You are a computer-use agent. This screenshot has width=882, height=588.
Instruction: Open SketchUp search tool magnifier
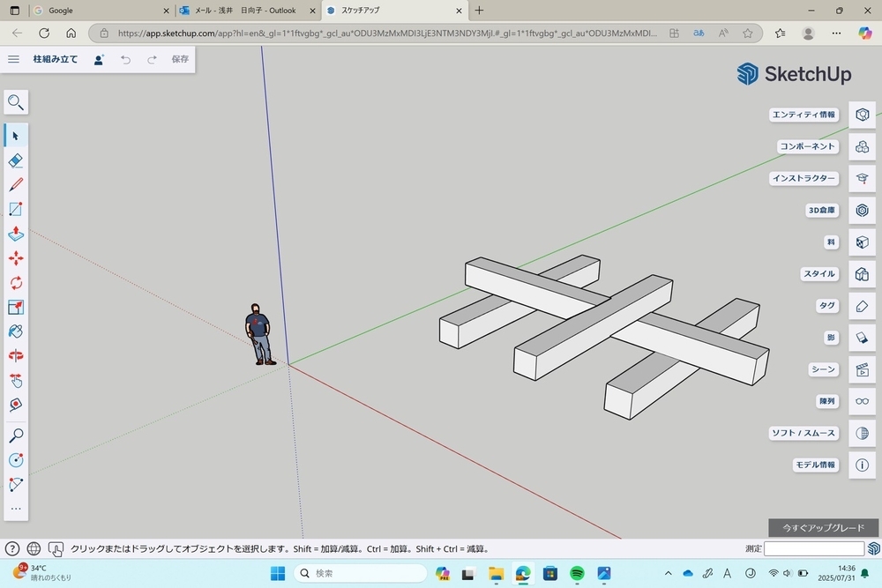pyautogui.click(x=16, y=102)
